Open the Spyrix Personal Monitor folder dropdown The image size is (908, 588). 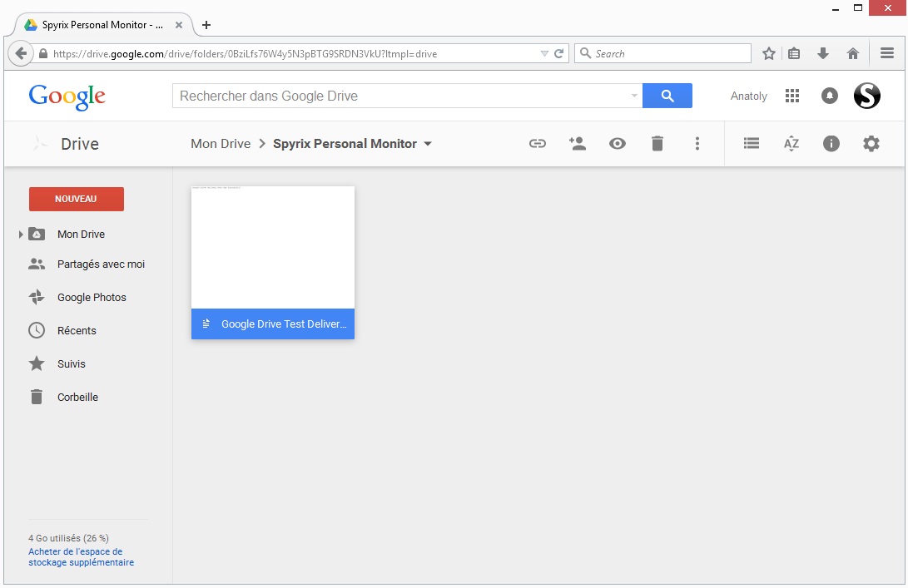click(428, 144)
